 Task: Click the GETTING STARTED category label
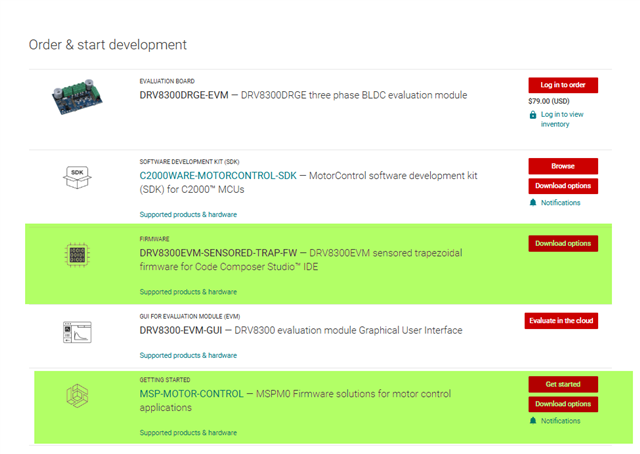(x=165, y=380)
